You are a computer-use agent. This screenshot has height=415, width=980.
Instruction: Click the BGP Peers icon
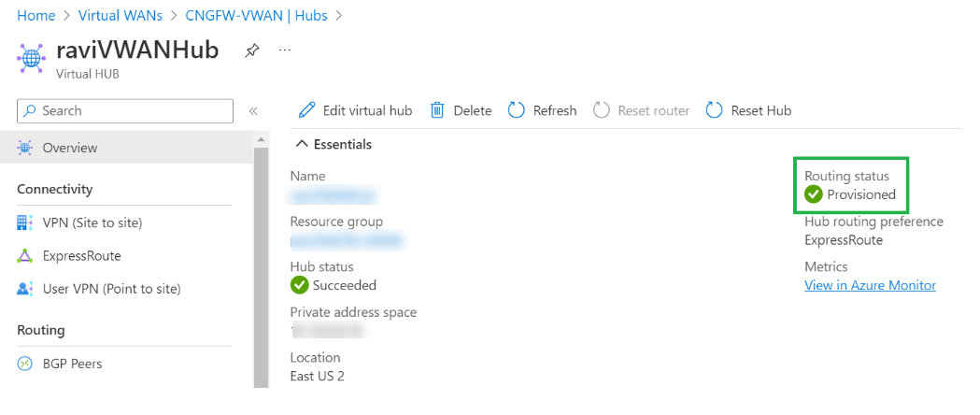point(25,364)
